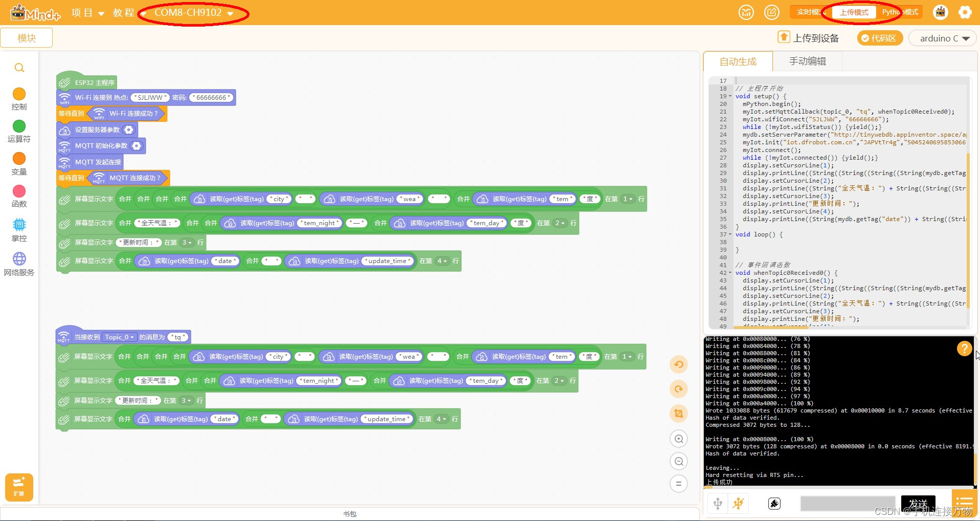
Task: Open gear settings on the 设置服务器参数 block
Action: tap(129, 130)
